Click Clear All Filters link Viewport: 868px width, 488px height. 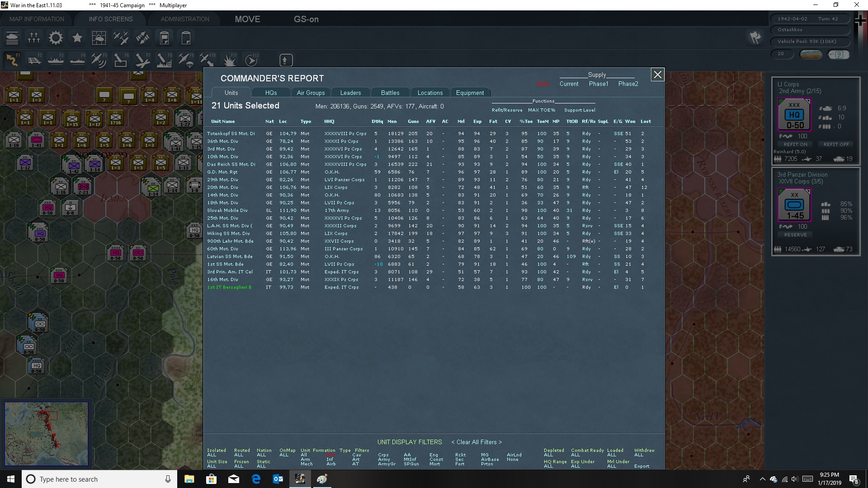point(476,442)
